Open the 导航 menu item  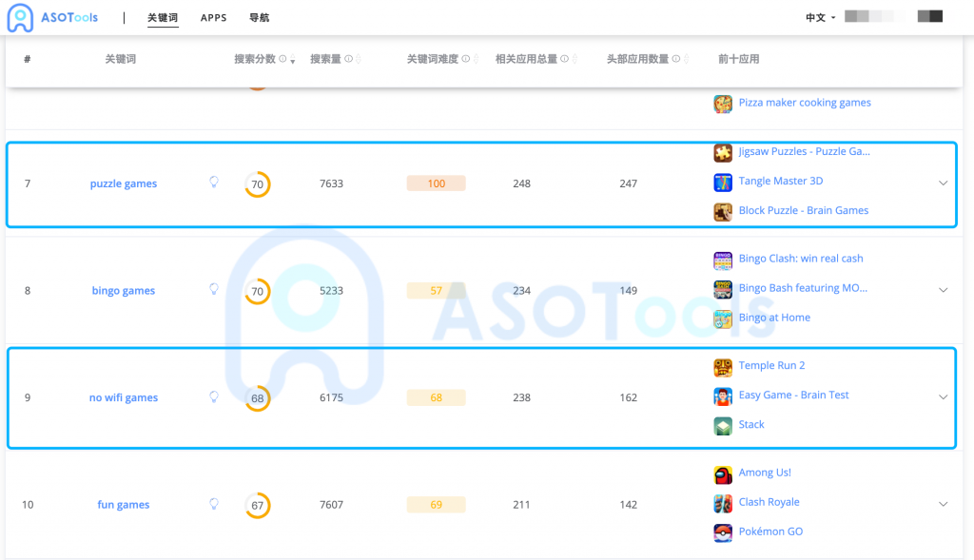click(259, 17)
